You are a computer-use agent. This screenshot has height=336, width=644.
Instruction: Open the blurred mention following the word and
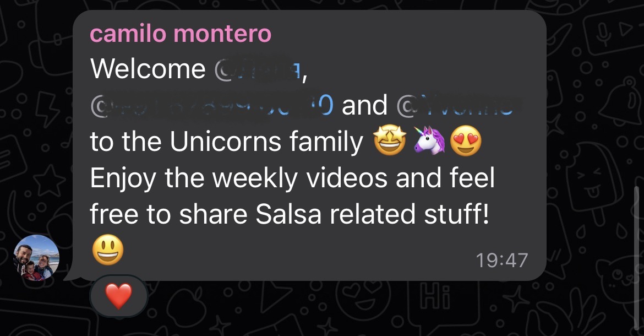click(x=456, y=105)
